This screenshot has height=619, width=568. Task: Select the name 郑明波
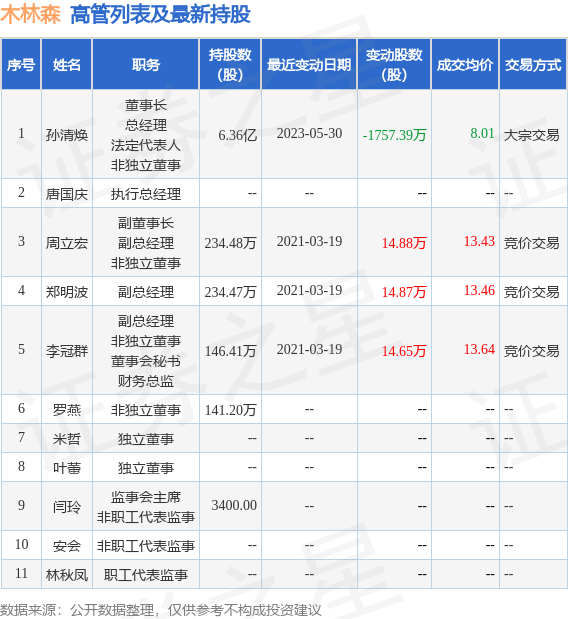(67, 292)
